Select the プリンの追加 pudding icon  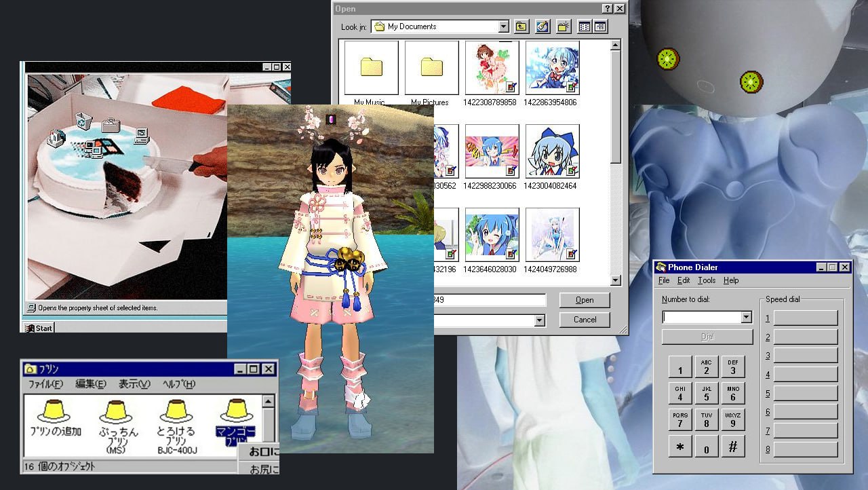point(55,417)
